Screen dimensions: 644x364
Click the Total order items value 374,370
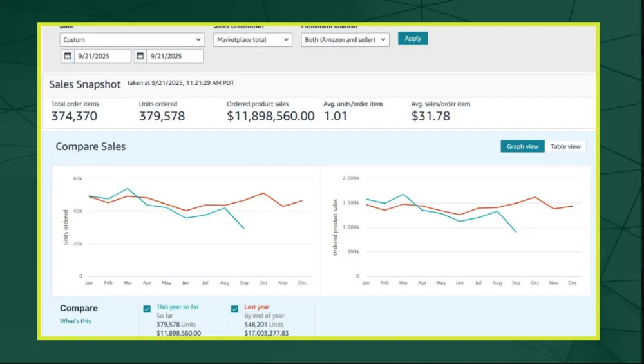(x=74, y=116)
